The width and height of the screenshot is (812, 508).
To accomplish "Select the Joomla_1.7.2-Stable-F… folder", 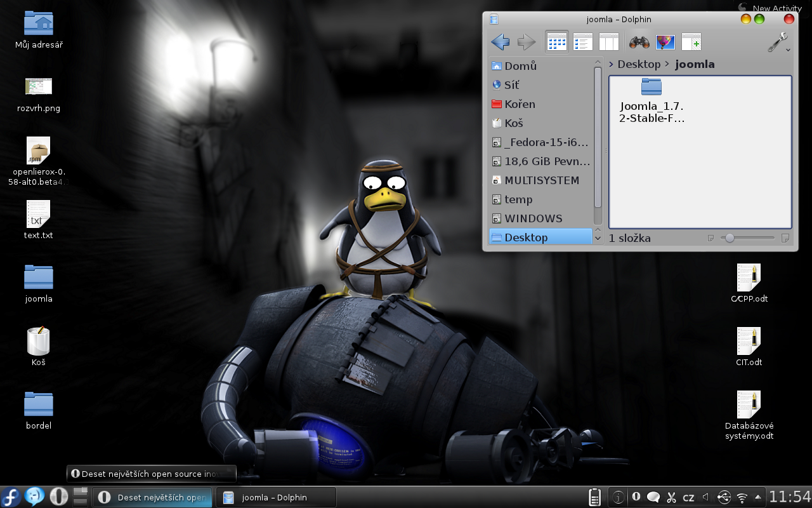I will tap(652, 101).
